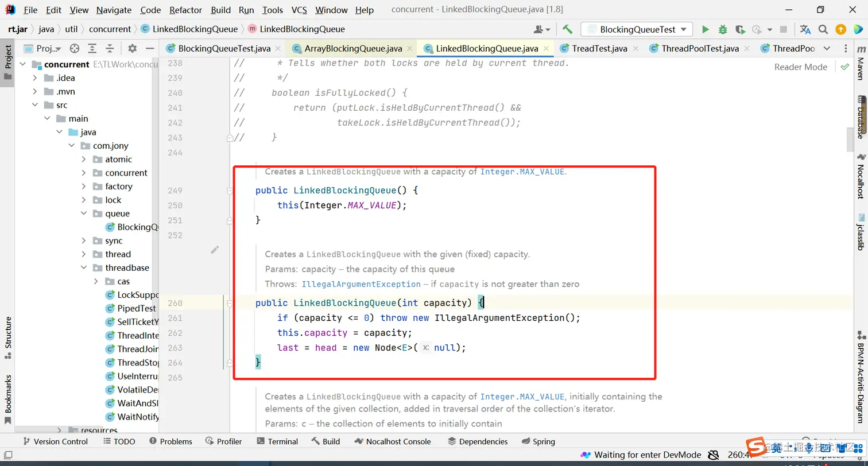Expand the cas folder

tap(96, 281)
